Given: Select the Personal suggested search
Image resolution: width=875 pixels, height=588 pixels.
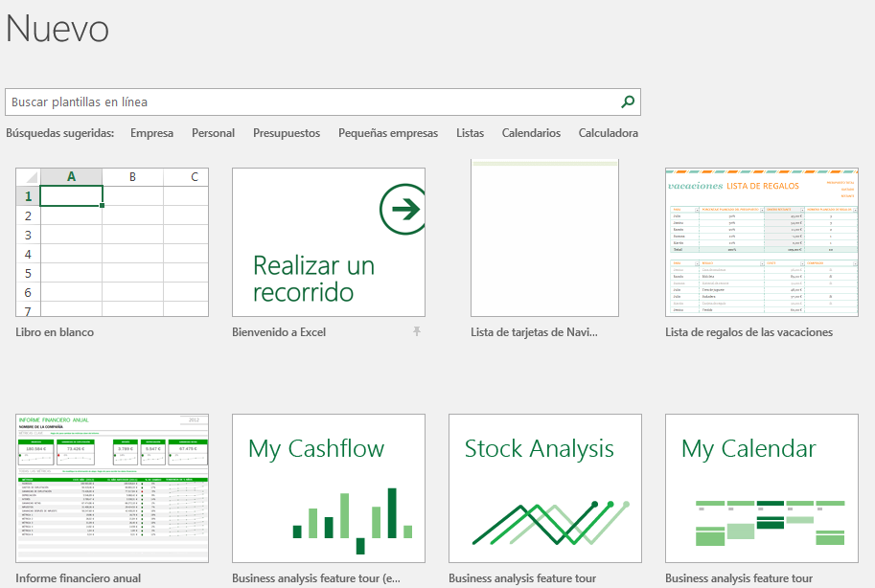Looking at the screenshot, I should [213, 133].
